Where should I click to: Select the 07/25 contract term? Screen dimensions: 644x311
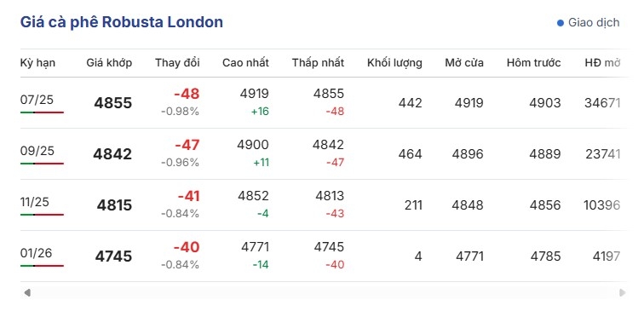[37, 100]
